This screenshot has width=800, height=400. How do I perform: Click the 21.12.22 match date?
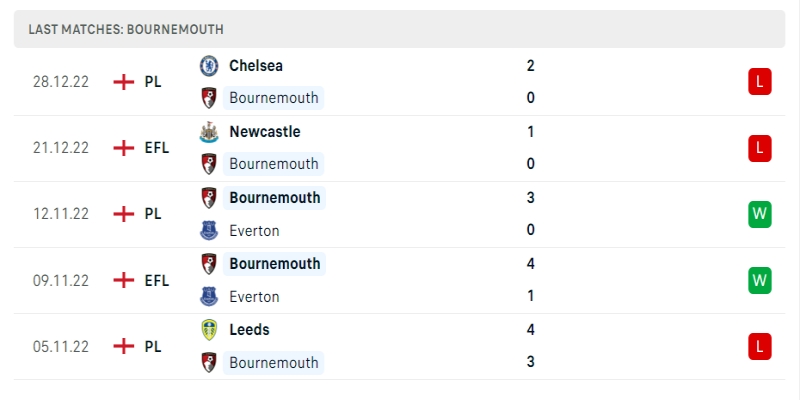point(61,148)
